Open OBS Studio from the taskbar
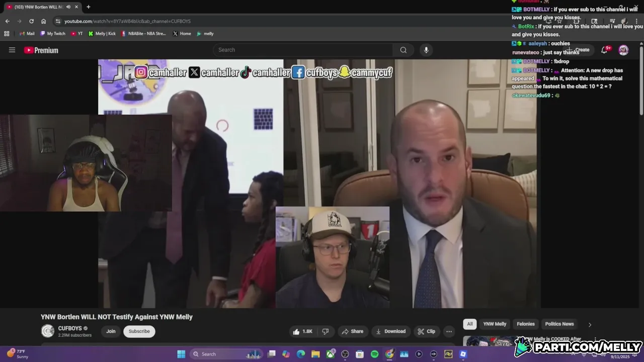 (345, 354)
